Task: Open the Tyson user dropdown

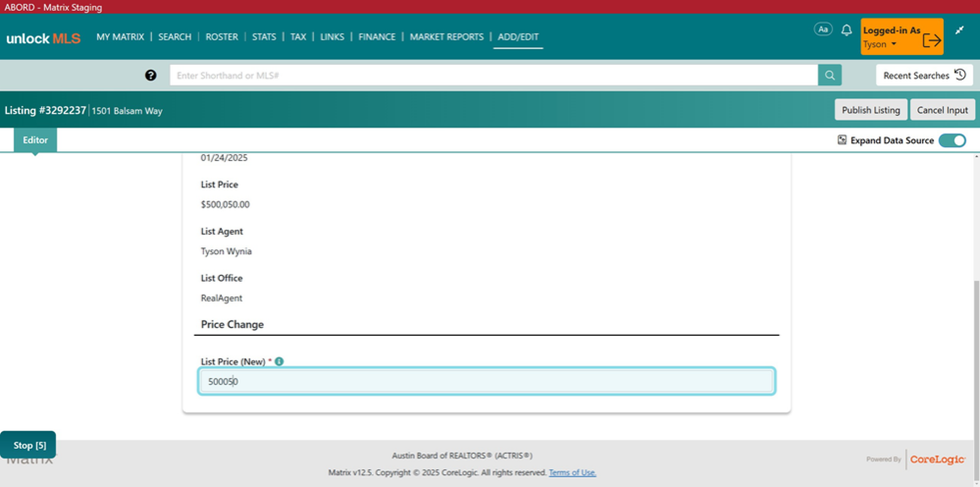Action: click(x=879, y=44)
